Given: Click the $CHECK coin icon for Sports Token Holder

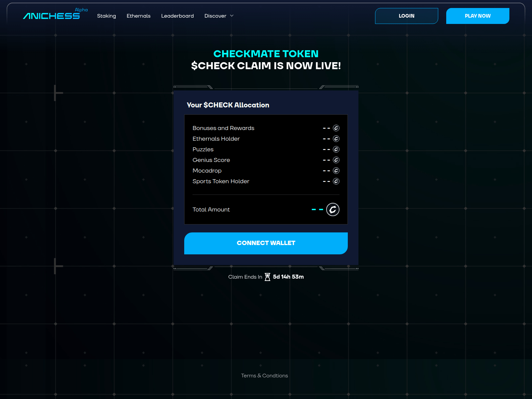Looking at the screenshot, I should (336, 181).
